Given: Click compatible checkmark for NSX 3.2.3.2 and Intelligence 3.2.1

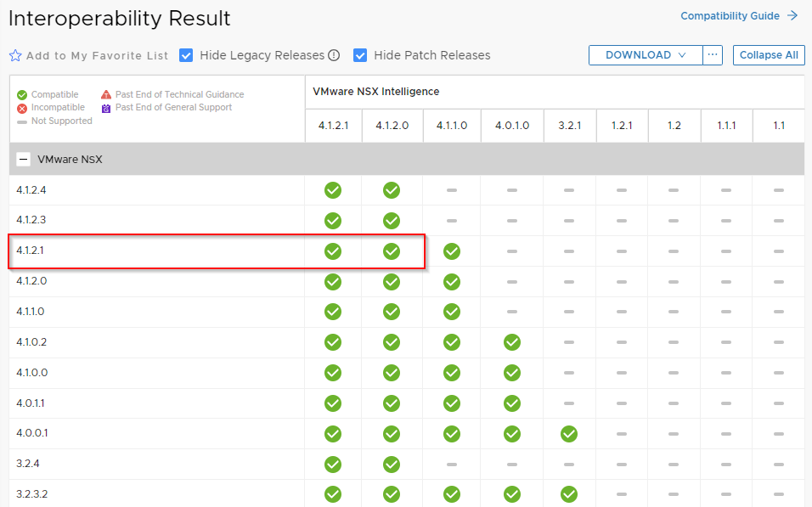Looking at the screenshot, I should point(569,494).
